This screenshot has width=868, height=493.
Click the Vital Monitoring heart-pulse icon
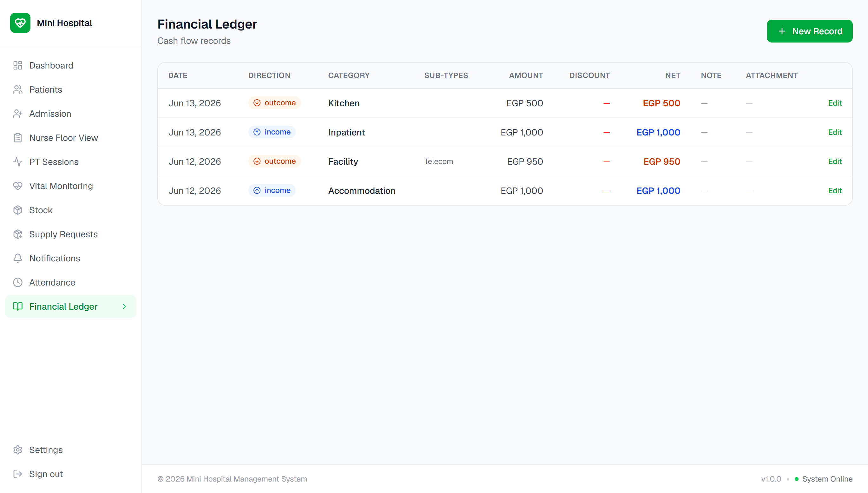(x=17, y=186)
